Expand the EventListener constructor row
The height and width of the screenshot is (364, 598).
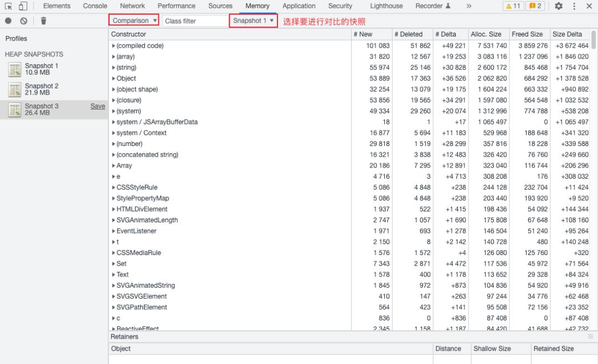[114, 231]
